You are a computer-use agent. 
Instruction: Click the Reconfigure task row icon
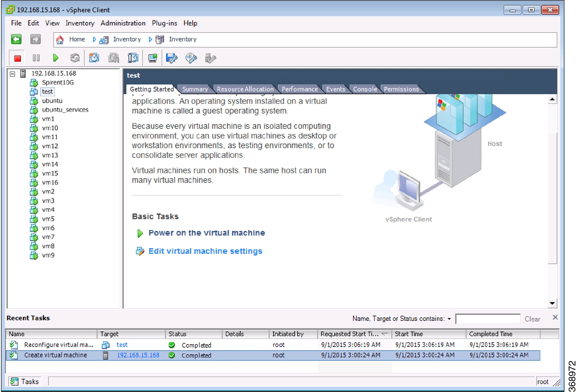tap(13, 345)
